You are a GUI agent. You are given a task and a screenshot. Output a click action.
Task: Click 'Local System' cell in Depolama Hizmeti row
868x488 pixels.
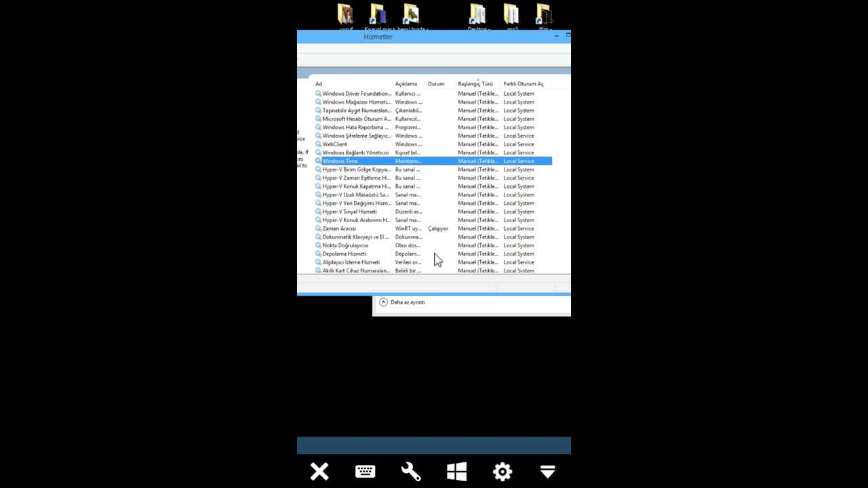(x=519, y=253)
